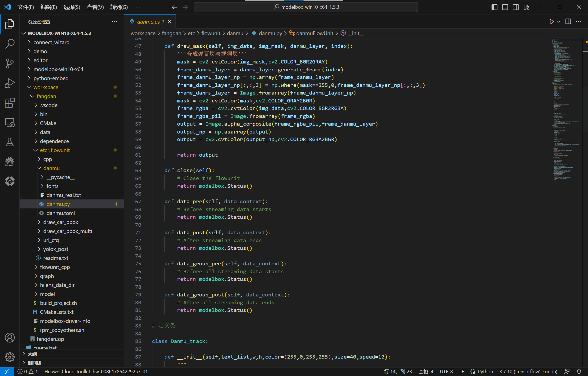588x376 pixels.
Task: Open the run button dropdown arrow
Action: tap(559, 22)
